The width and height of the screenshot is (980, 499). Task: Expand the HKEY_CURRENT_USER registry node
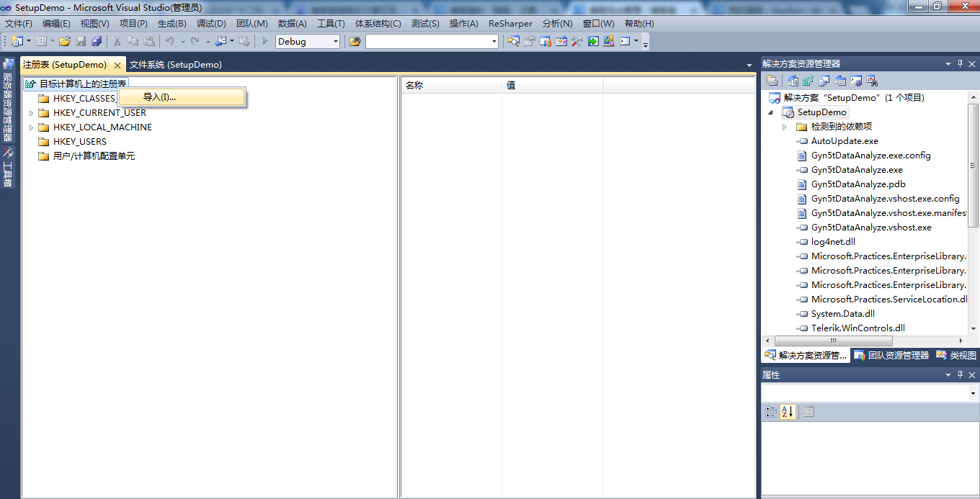point(31,113)
